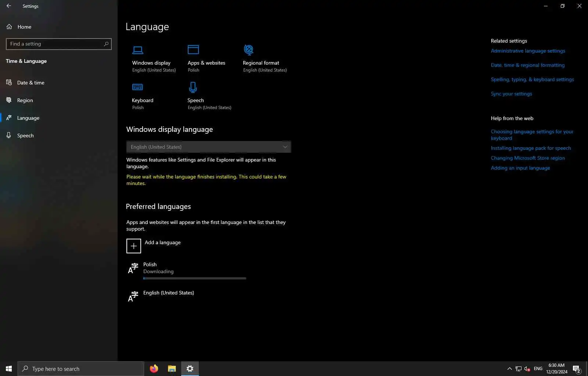Image resolution: width=588 pixels, height=376 pixels.
Task: Open the taskbar clock and calendar
Action: [556, 369]
